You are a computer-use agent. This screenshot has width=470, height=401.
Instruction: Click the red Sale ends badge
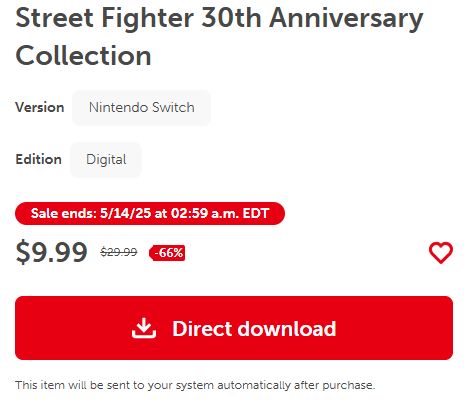[x=150, y=213]
